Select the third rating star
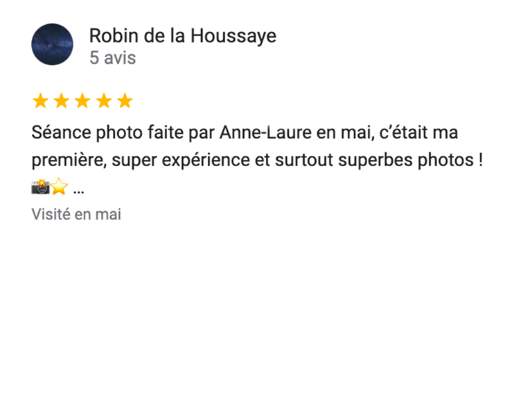 82,101
